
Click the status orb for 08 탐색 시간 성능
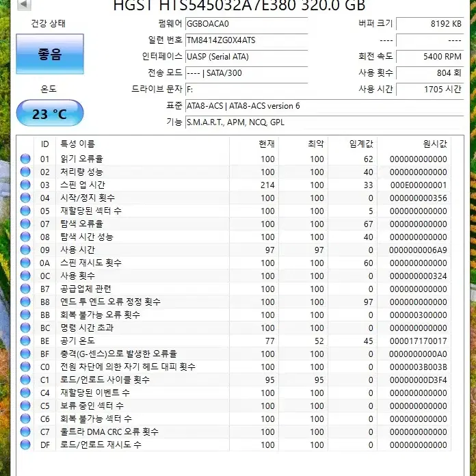click(x=25, y=237)
